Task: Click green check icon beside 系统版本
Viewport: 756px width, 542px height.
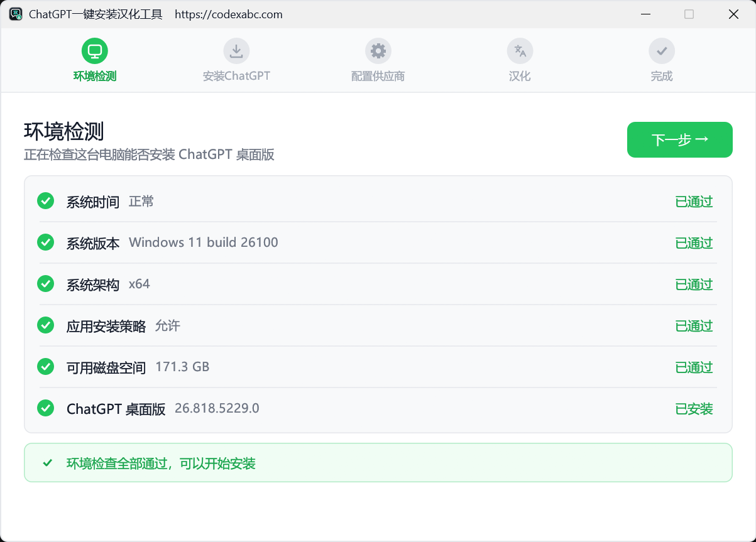Action: (45, 242)
